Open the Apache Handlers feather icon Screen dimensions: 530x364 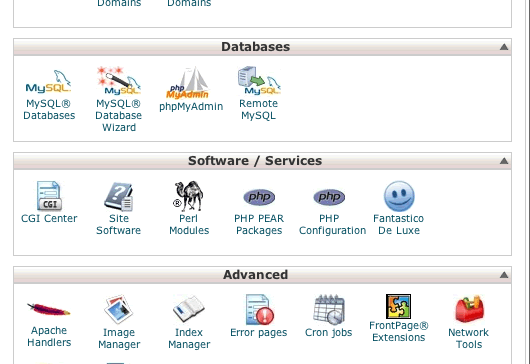(49, 309)
